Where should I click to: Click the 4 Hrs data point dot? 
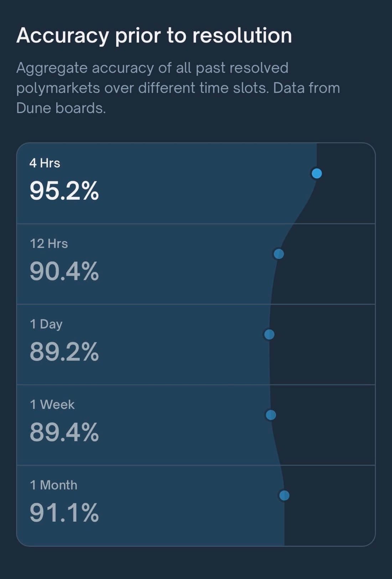316,174
